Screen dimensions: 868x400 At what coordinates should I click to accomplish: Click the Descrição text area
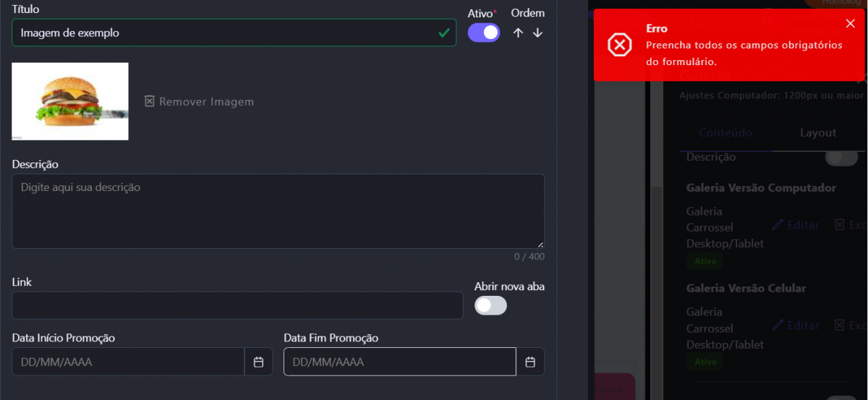tap(278, 211)
